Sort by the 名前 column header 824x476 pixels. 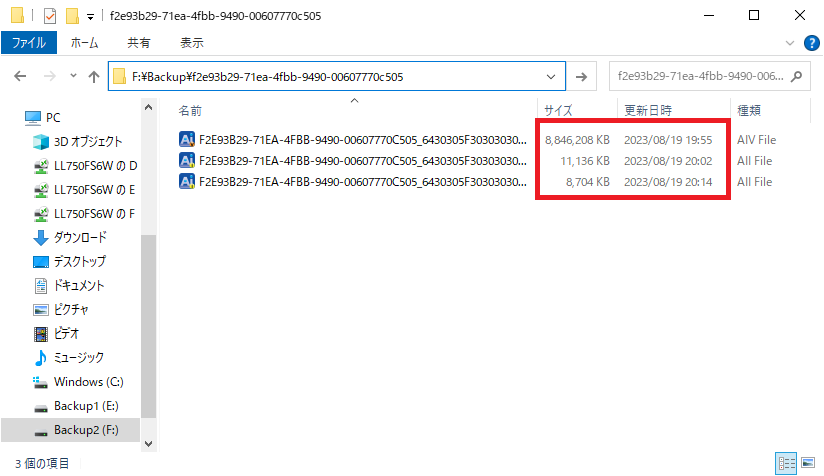pyautogui.click(x=190, y=110)
